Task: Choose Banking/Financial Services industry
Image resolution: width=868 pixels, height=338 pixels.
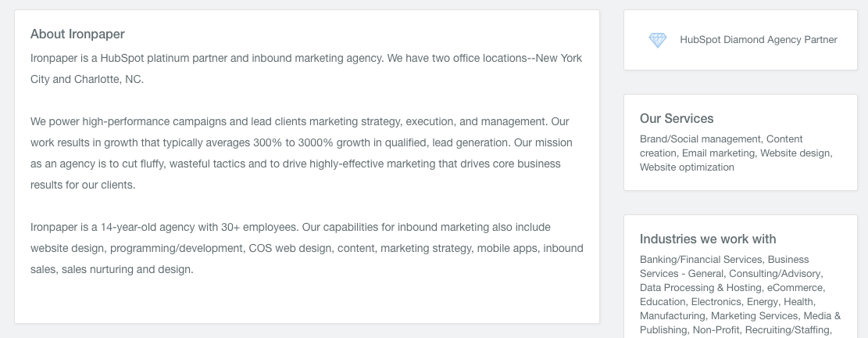Action: pyautogui.click(x=701, y=260)
